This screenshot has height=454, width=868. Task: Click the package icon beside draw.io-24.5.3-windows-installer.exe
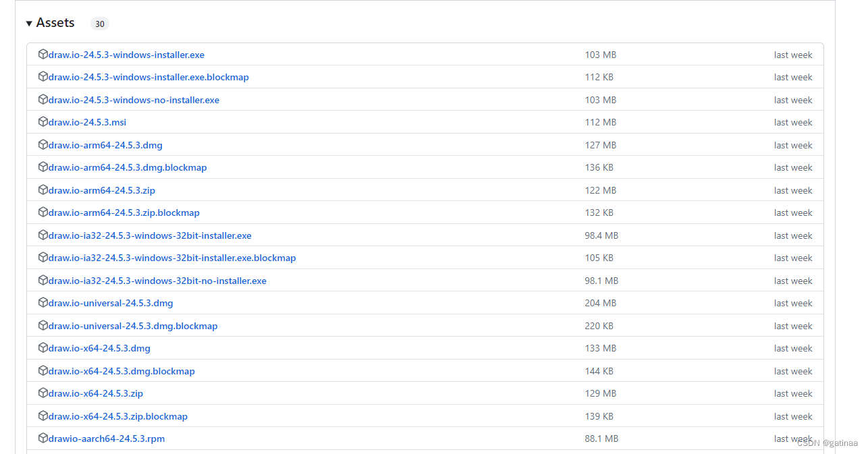pos(43,55)
